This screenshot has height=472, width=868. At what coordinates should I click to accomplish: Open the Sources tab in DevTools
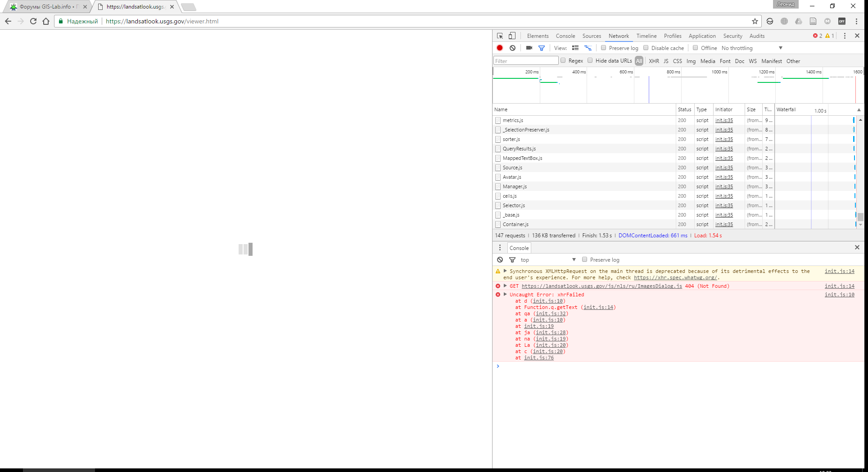pyautogui.click(x=592, y=36)
